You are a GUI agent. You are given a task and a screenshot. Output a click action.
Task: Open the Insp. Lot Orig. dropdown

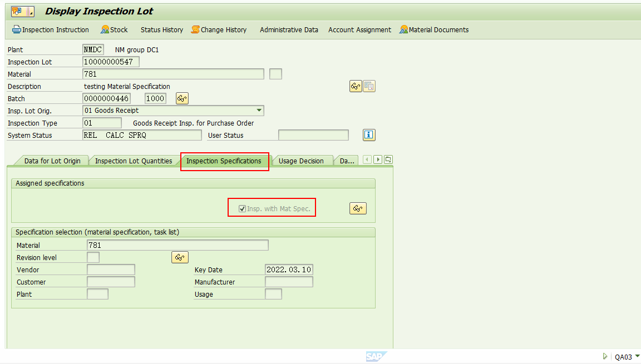click(259, 111)
